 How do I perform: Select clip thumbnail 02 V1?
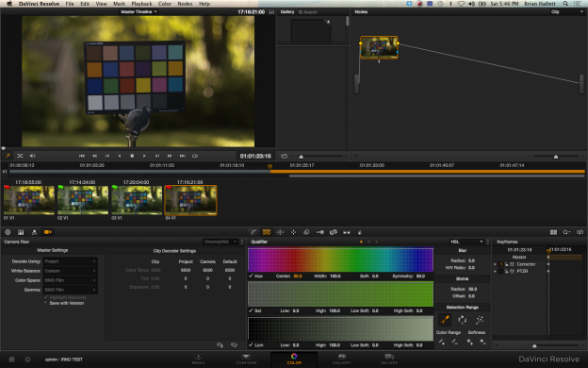[x=83, y=200]
